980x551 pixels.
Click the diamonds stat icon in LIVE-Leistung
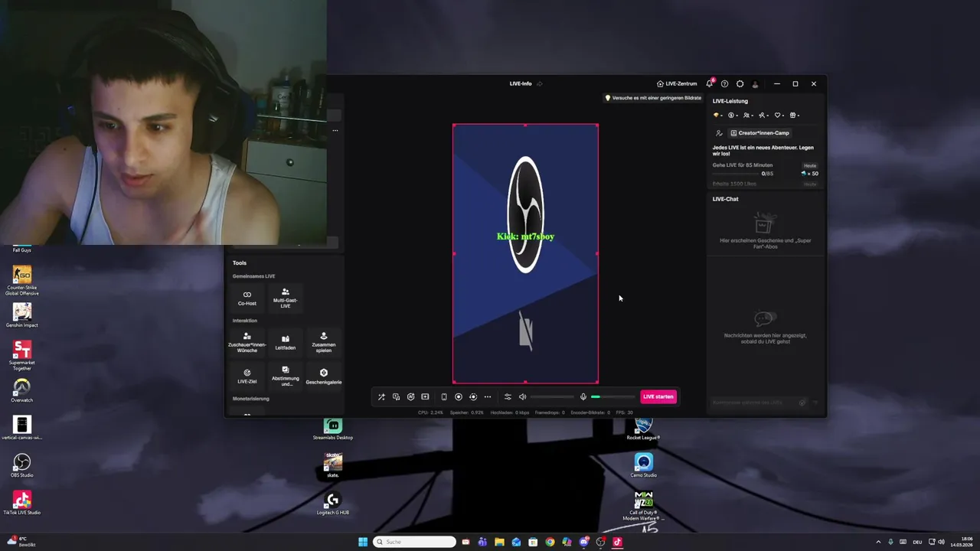coord(717,116)
